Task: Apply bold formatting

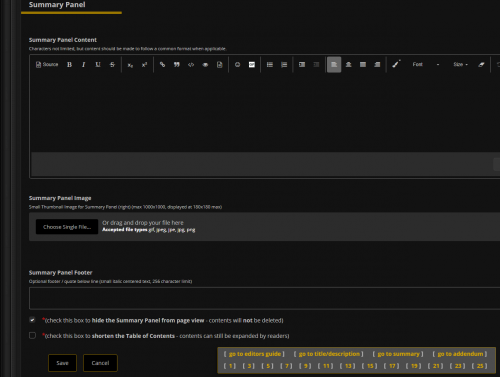Action: pyautogui.click(x=69, y=65)
